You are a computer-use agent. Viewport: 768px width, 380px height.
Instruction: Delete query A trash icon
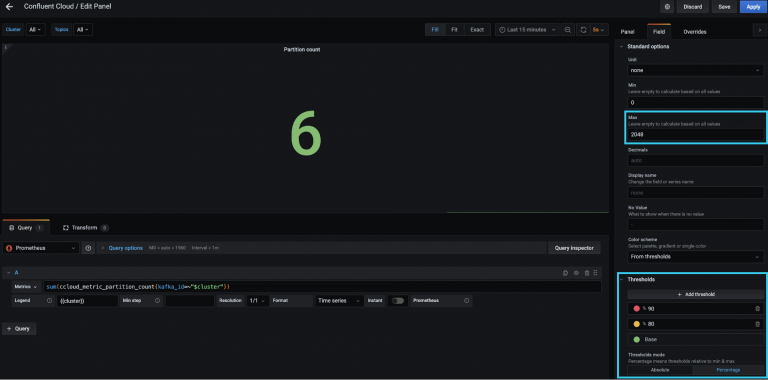587,273
